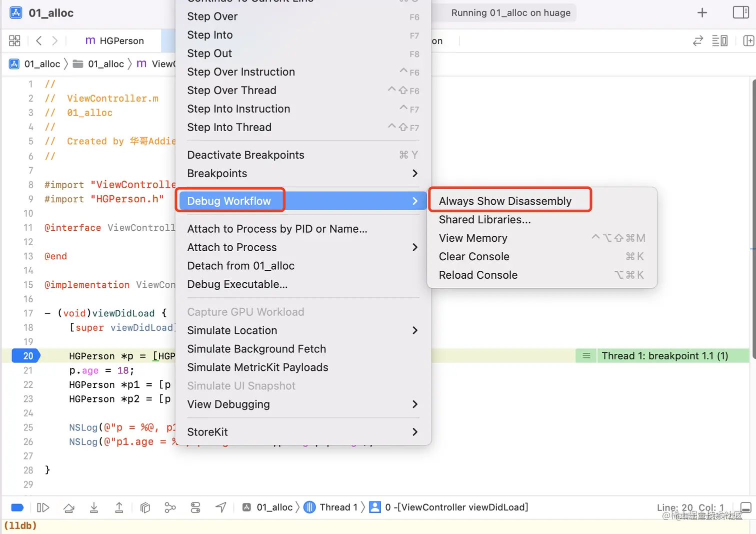
Task: Open the Debug View Hierarchy icon
Action: coord(145,507)
